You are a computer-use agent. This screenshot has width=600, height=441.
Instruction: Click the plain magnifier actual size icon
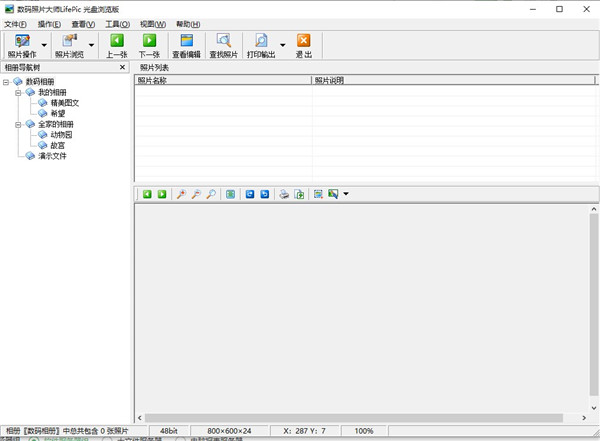(211, 194)
